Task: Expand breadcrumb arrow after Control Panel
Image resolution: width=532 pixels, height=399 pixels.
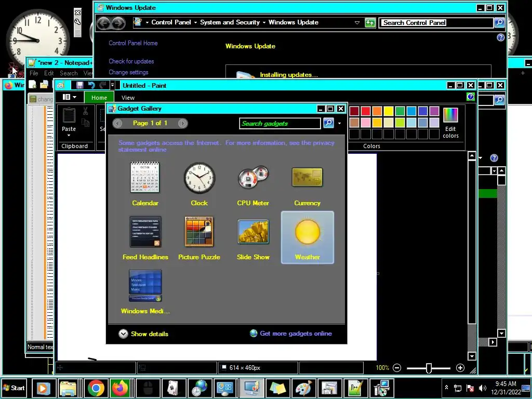Action: (195, 23)
